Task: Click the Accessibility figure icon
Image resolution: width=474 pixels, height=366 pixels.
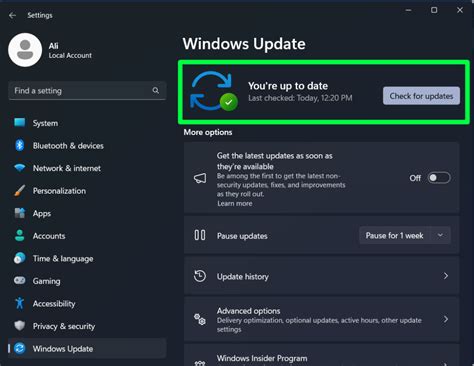Action: click(x=20, y=303)
